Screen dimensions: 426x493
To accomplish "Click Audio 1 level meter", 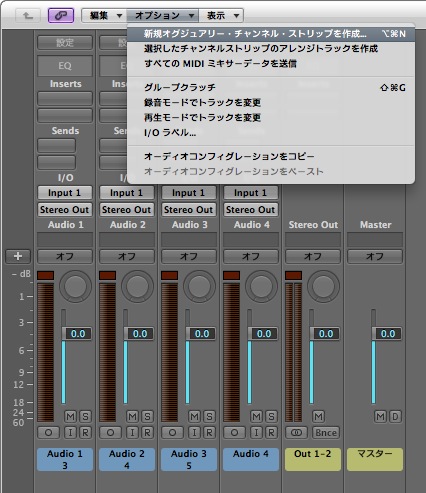I will tap(46, 352).
